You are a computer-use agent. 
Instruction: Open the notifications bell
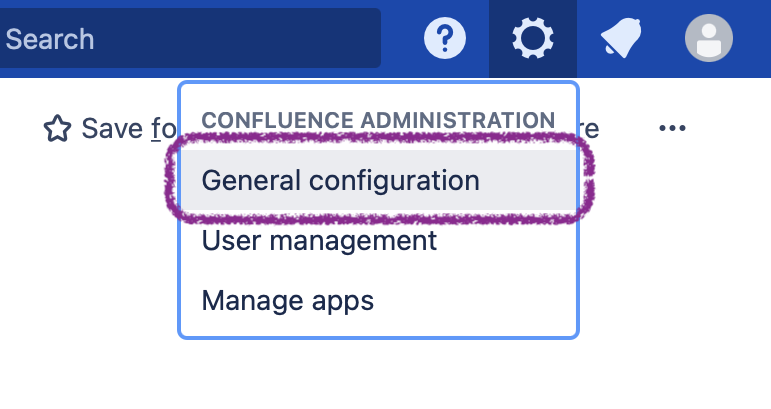(621, 39)
